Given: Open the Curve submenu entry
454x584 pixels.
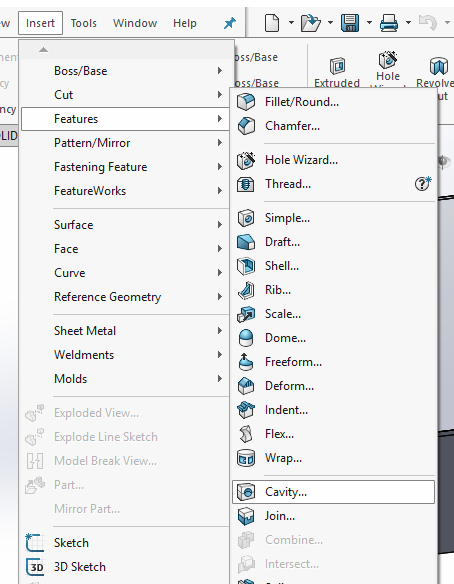Looking at the screenshot, I should pos(126,273).
